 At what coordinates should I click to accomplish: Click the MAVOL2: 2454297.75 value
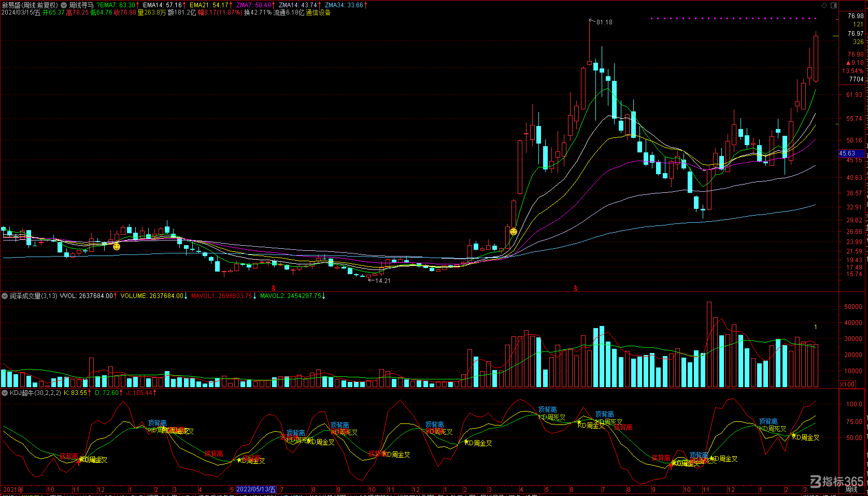coord(291,296)
